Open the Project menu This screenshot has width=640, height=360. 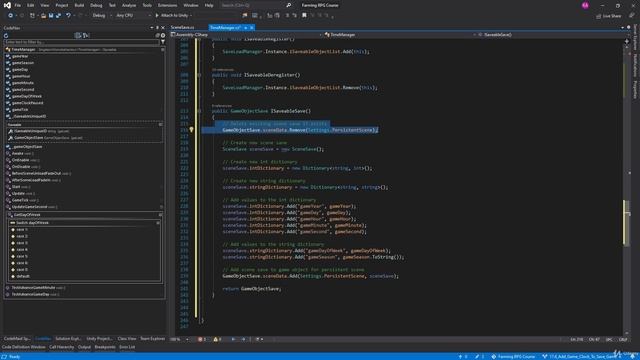pyautogui.click(x=62, y=5)
